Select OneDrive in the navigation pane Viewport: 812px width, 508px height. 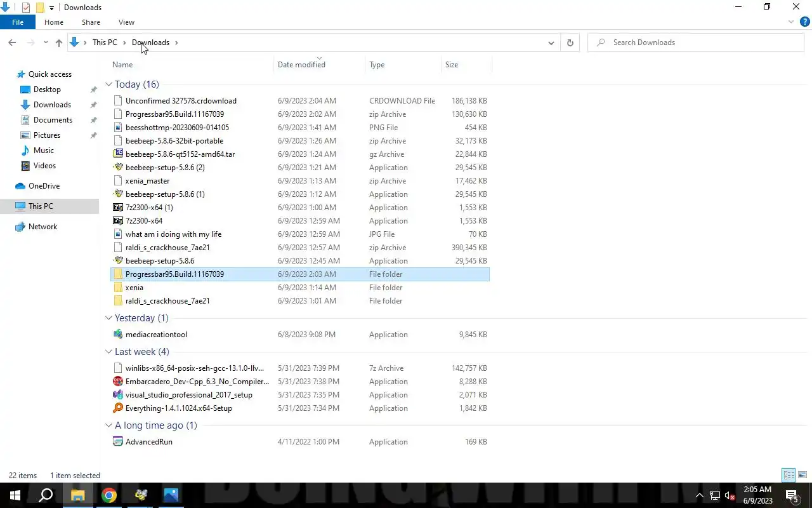click(x=44, y=186)
